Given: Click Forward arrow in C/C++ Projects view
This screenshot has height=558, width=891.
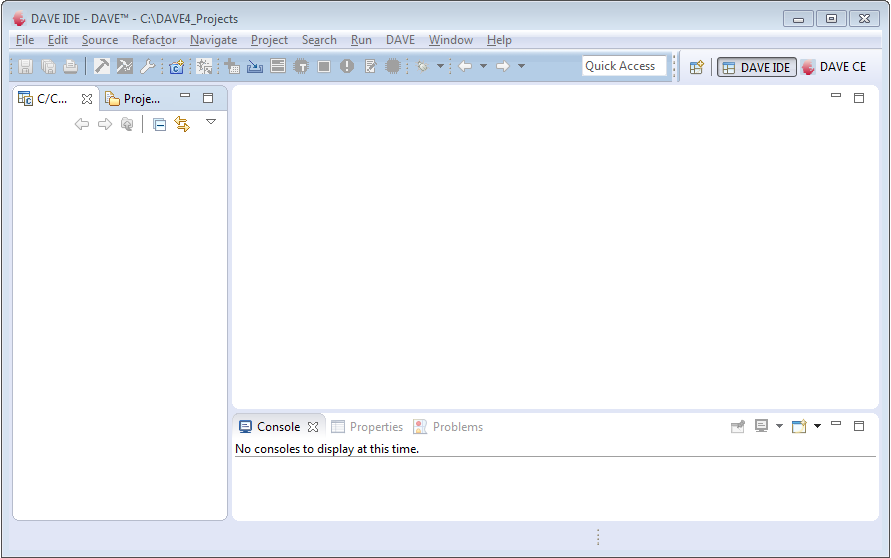Looking at the screenshot, I should coord(105,124).
